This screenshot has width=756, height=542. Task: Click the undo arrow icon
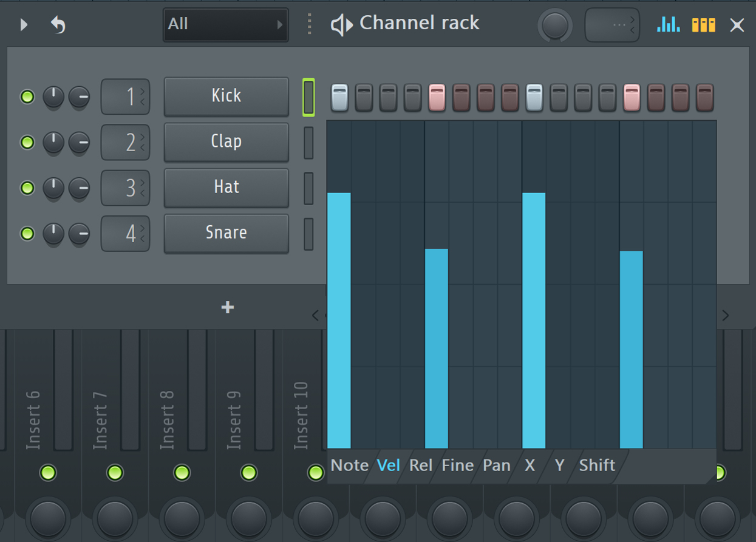tap(58, 25)
